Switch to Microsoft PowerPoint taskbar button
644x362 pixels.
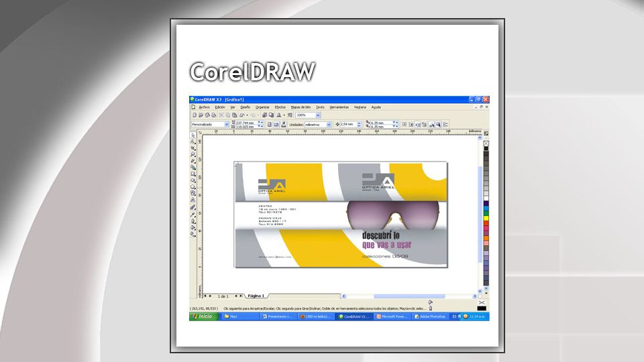tap(393, 316)
